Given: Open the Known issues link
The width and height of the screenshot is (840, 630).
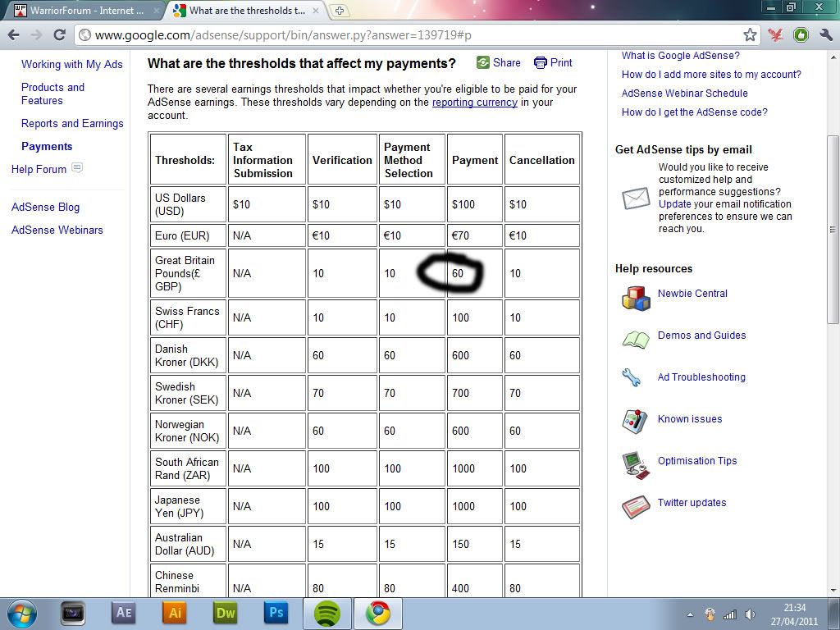Looking at the screenshot, I should click(x=689, y=419).
